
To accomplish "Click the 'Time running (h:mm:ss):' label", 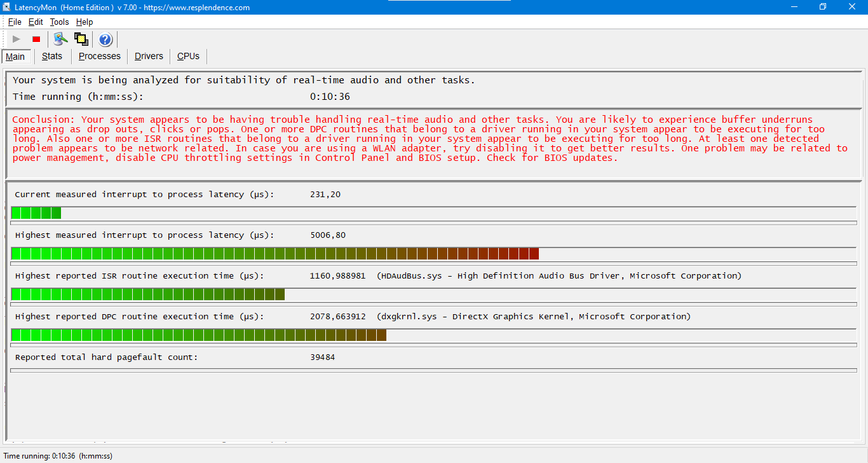I will click(x=78, y=97).
